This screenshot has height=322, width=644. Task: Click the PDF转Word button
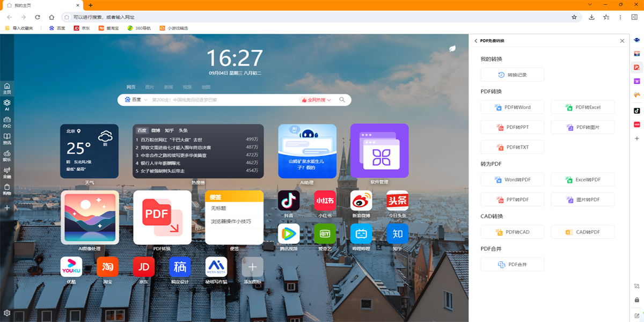click(513, 107)
